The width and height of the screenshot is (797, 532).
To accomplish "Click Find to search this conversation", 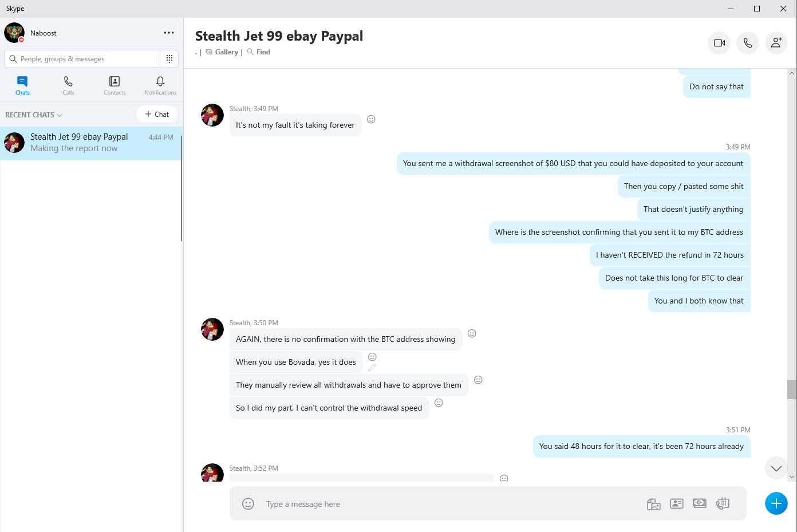I will coord(259,52).
